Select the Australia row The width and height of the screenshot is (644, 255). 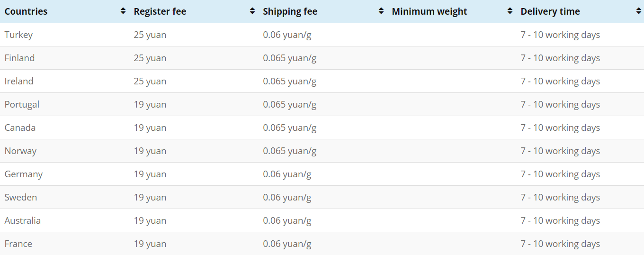[322, 220]
